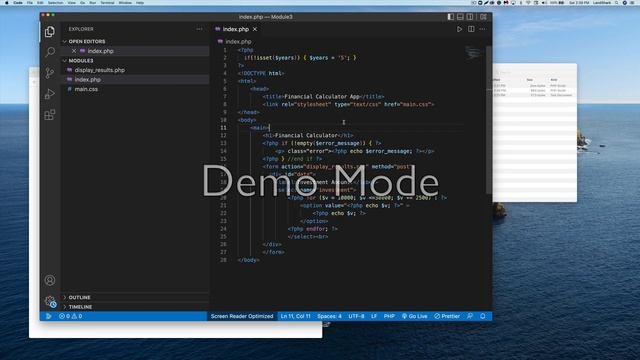Open the Terminal menu
Viewport: 640px width, 360px height.
pyautogui.click(x=108, y=2)
